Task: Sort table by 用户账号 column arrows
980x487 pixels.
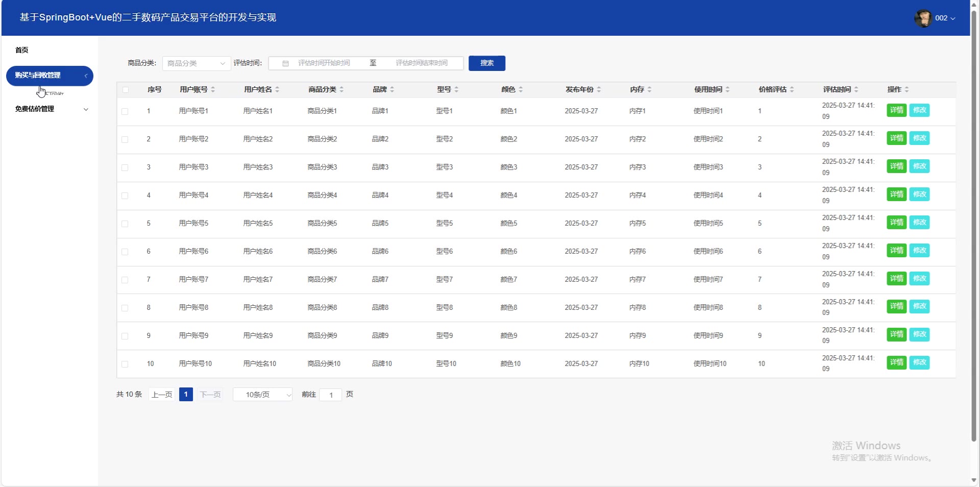Action: click(x=213, y=89)
